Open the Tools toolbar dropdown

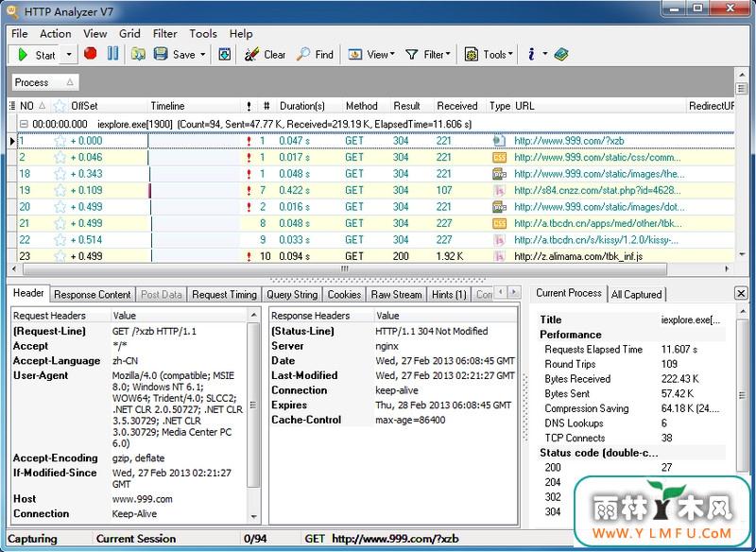(489, 55)
